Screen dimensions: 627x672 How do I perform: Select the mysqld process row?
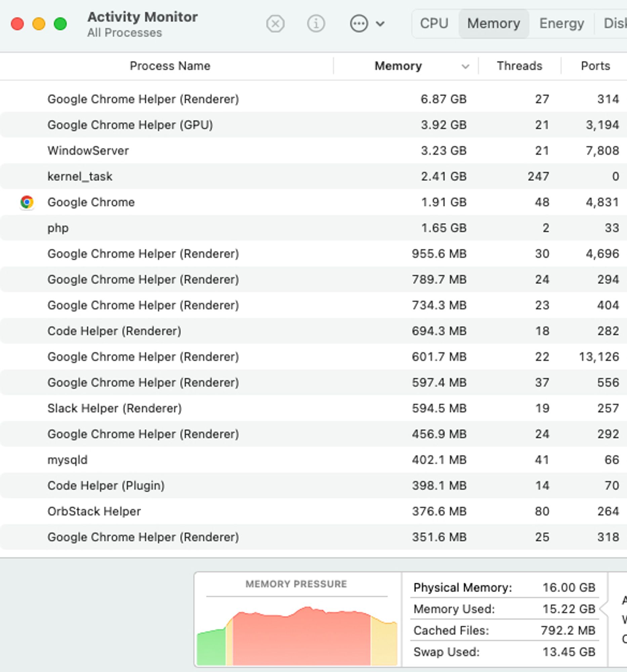(313, 460)
